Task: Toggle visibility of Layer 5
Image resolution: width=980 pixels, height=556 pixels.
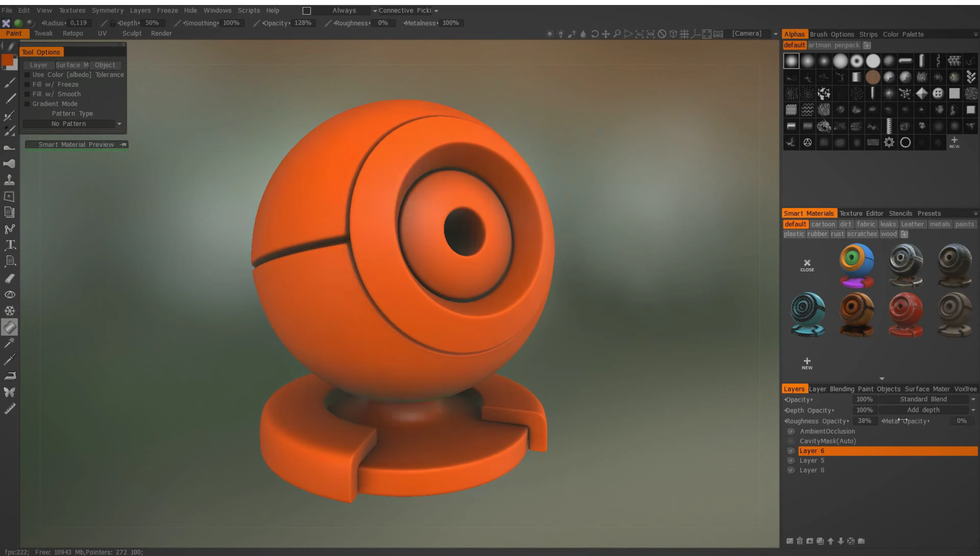Action: click(791, 460)
